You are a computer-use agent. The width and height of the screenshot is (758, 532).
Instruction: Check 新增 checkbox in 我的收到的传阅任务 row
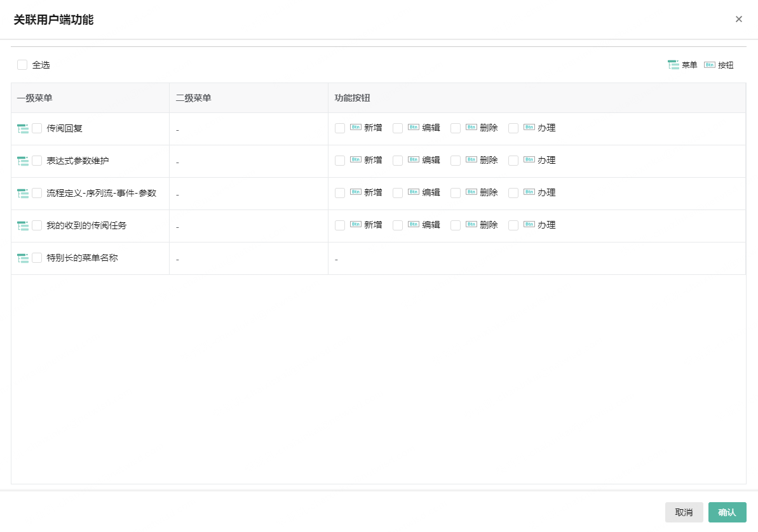tap(340, 225)
